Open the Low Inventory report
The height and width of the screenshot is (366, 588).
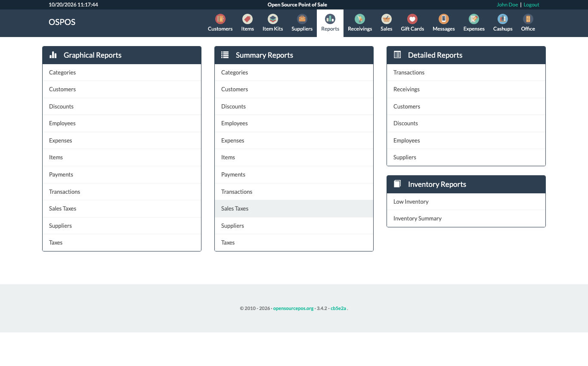pos(466,202)
